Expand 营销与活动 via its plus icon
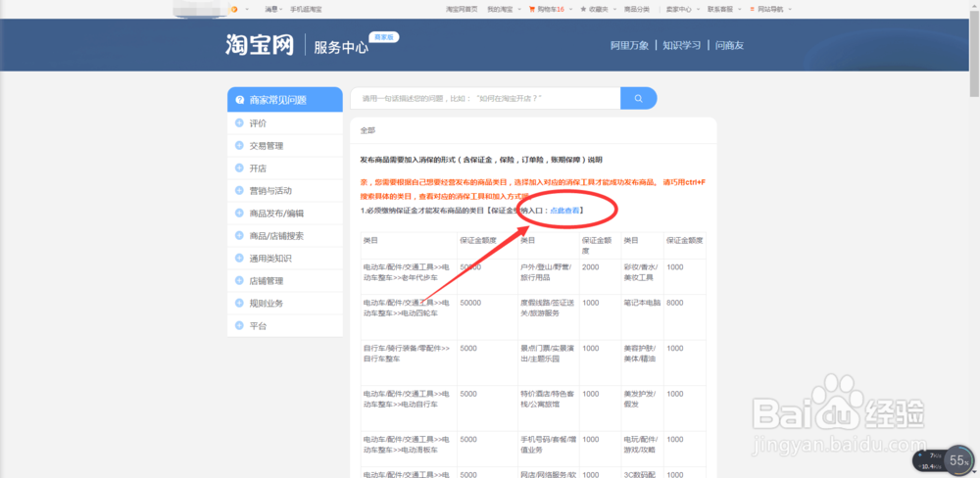The width and height of the screenshot is (980, 478). click(x=239, y=191)
